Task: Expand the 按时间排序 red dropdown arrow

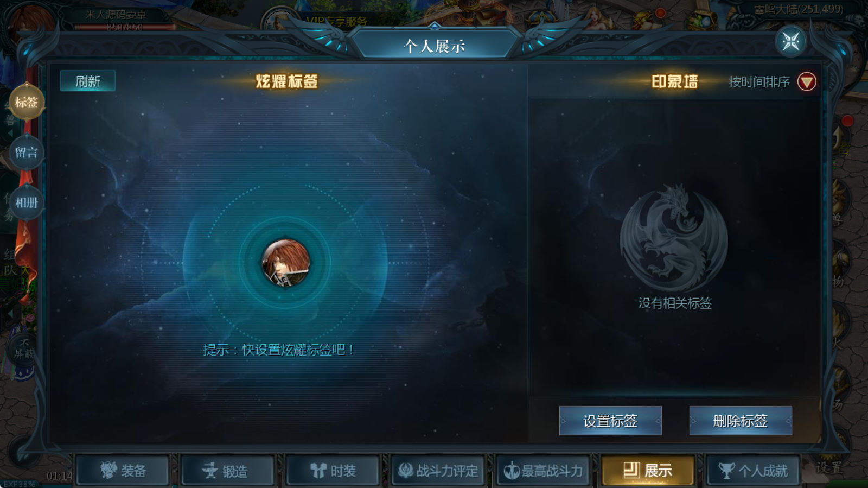Action: coord(807,81)
